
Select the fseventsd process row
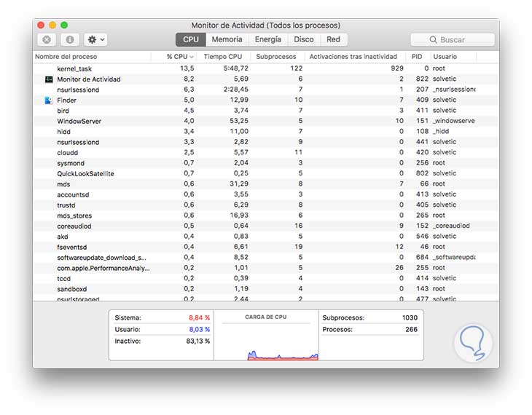coord(266,247)
